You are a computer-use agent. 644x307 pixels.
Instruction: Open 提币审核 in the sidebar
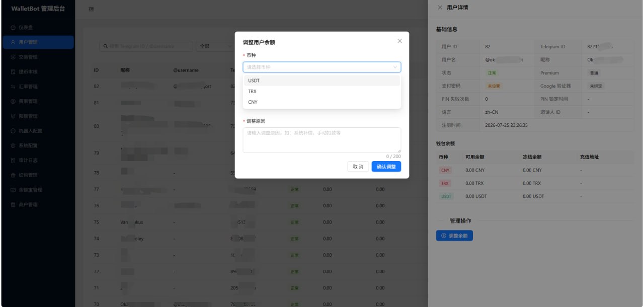tap(38, 71)
